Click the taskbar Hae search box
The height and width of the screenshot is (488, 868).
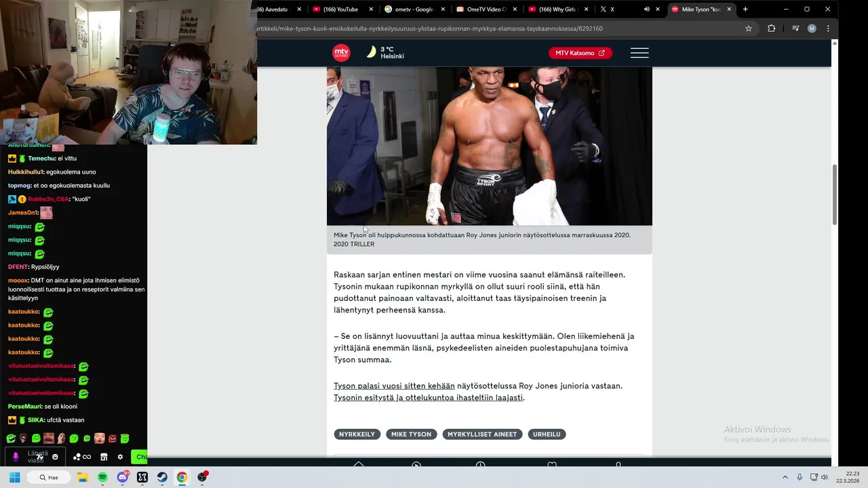(x=49, y=477)
